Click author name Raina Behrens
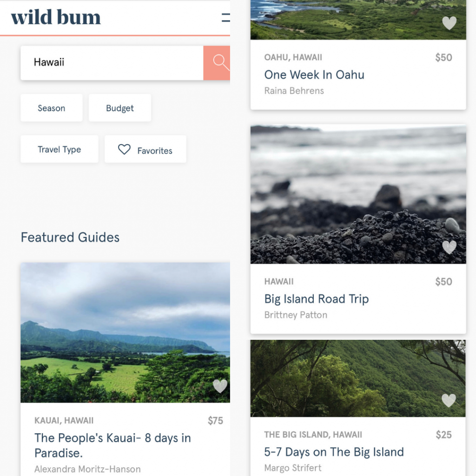The width and height of the screenshot is (476, 476). coord(294,91)
